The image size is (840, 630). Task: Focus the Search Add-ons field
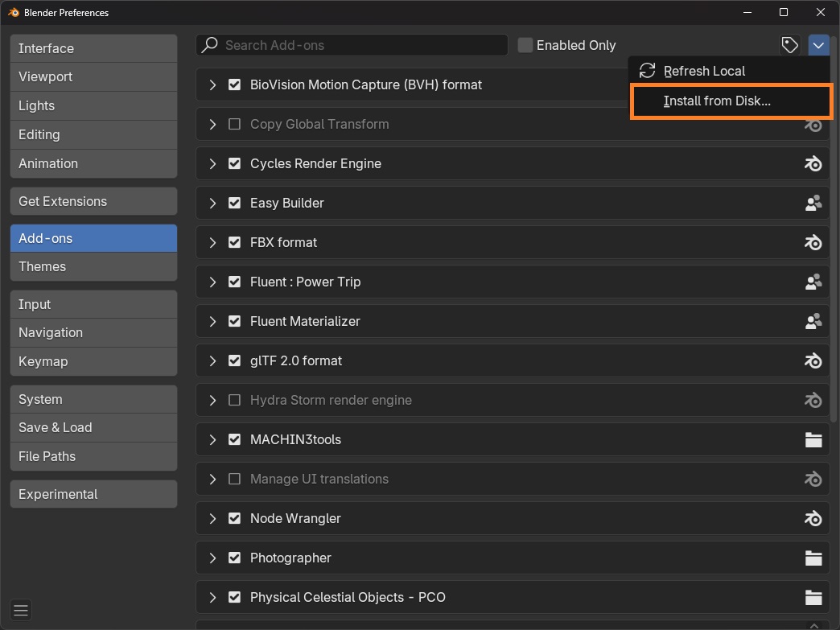tap(352, 45)
